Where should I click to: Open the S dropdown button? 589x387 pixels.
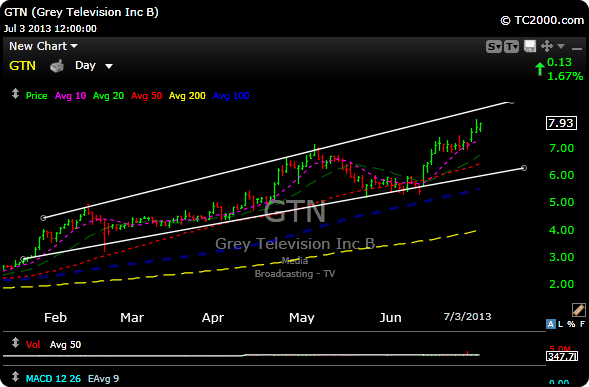pos(494,47)
